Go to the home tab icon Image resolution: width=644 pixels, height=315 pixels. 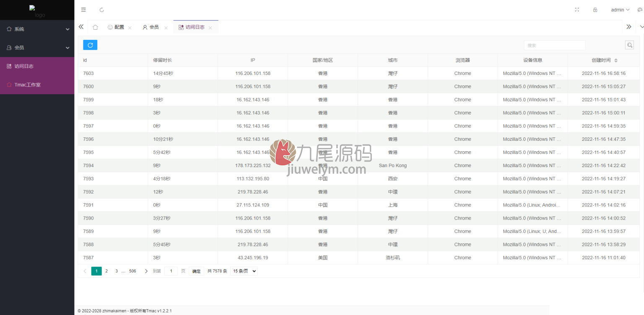95,27
